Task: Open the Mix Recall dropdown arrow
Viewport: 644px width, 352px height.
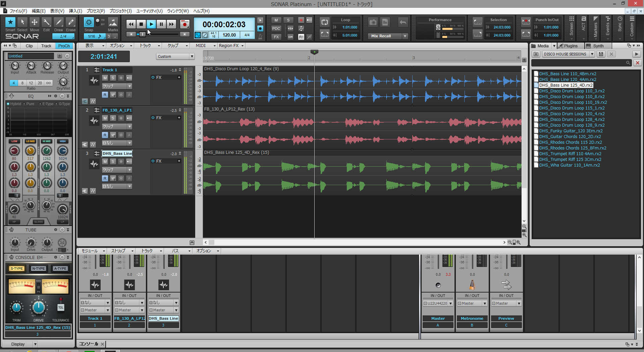Action: 405,36
